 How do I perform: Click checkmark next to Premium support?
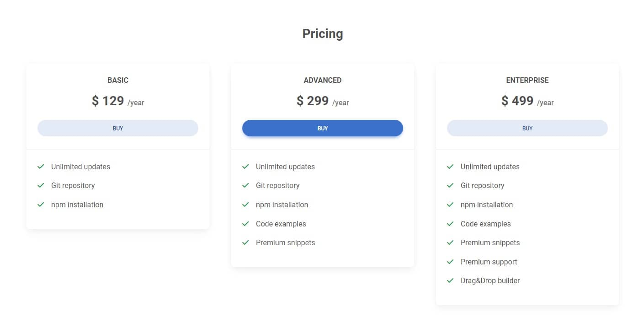450,262
